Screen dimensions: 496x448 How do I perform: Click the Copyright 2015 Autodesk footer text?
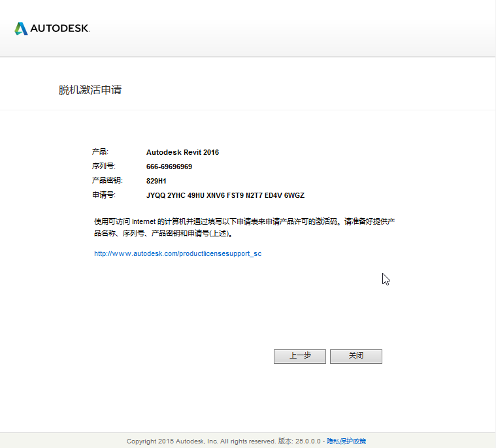[201, 441]
